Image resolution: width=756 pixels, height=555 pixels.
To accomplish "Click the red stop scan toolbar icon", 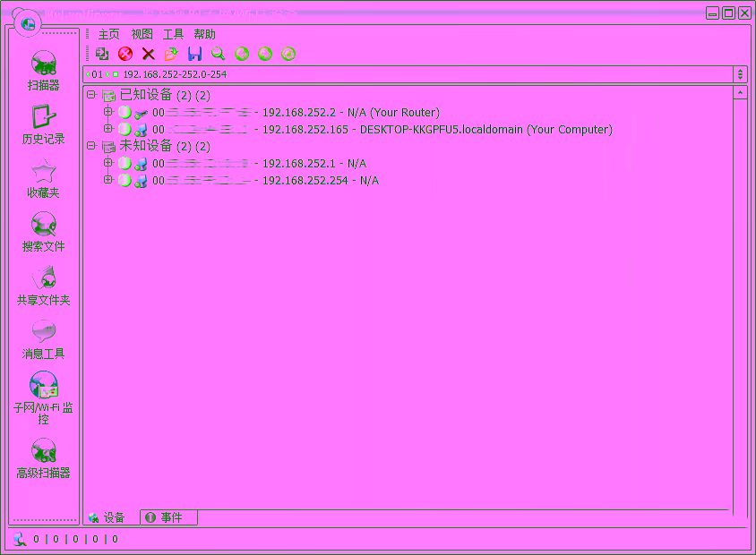I will [125, 54].
